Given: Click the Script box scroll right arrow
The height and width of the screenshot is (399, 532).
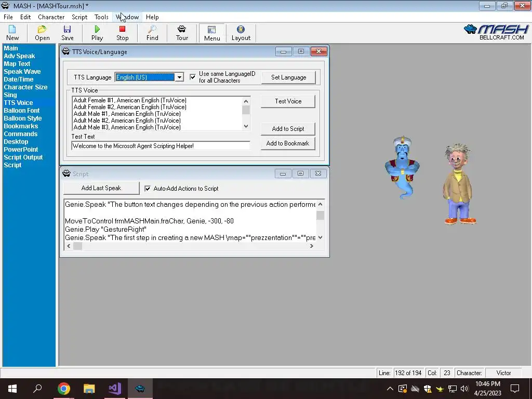Looking at the screenshot, I should (312, 246).
